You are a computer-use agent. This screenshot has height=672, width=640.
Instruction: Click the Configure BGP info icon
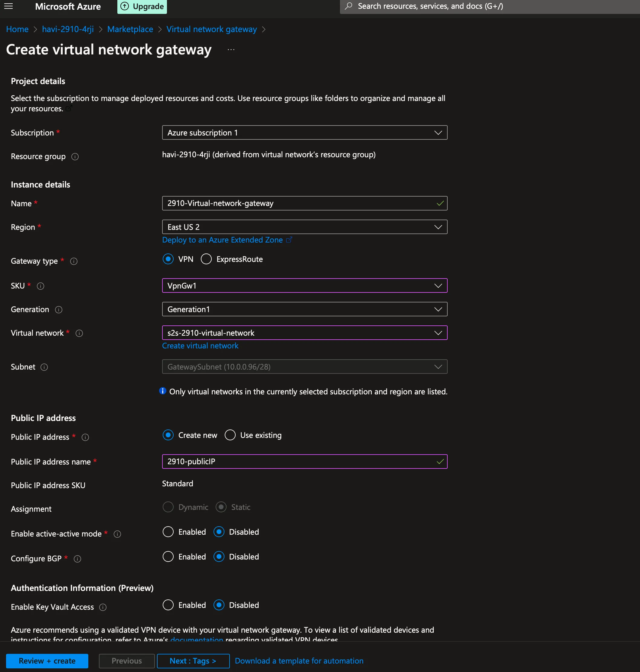(77, 559)
